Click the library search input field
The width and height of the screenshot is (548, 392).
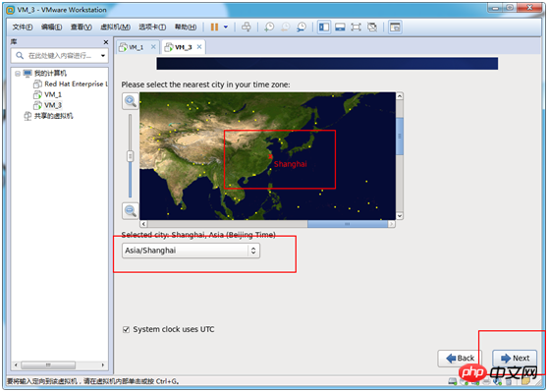[x=59, y=56]
